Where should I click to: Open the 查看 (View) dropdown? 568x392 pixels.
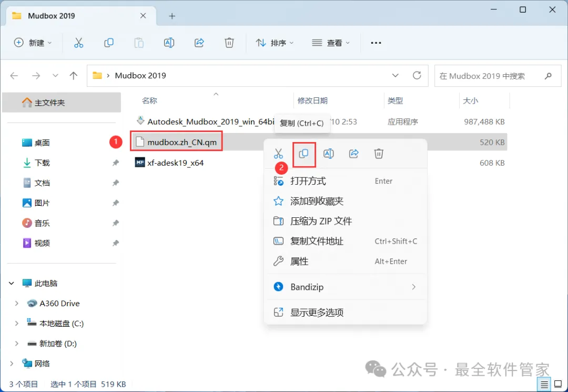click(331, 43)
